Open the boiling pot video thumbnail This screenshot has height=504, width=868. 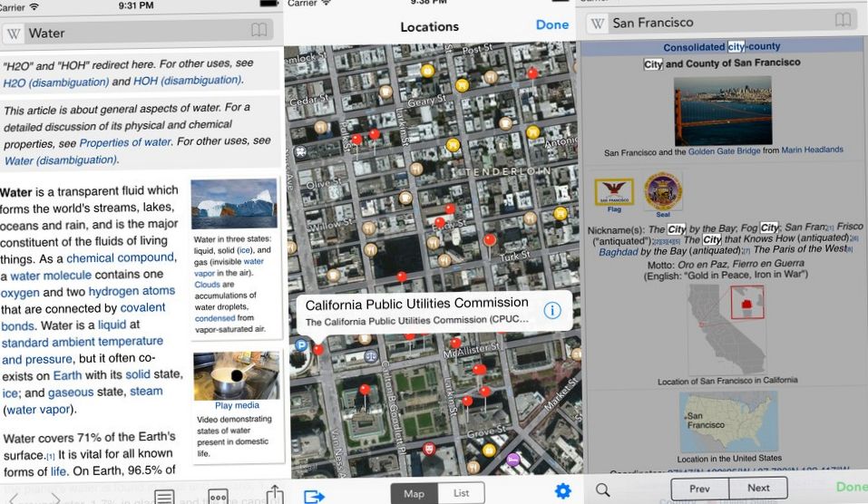237,376
